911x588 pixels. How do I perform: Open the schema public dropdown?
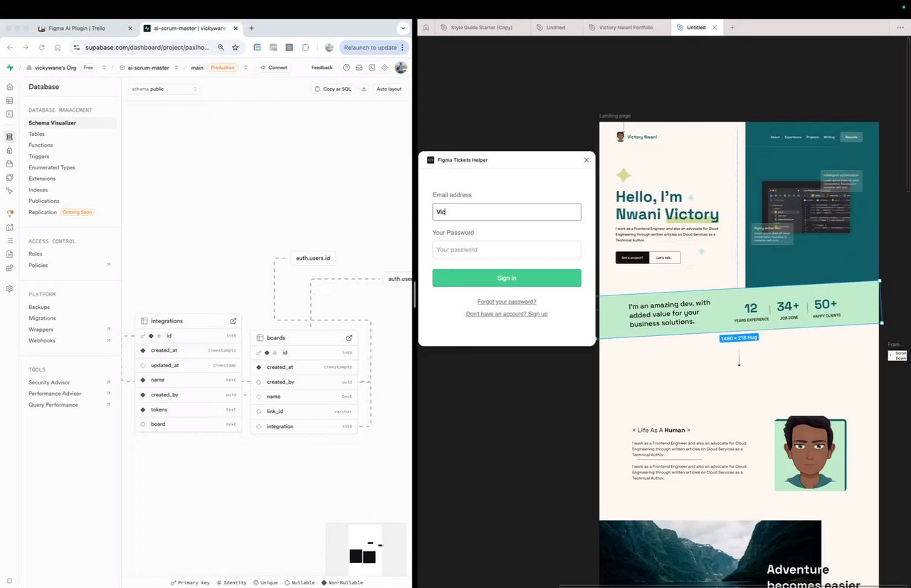(x=165, y=89)
